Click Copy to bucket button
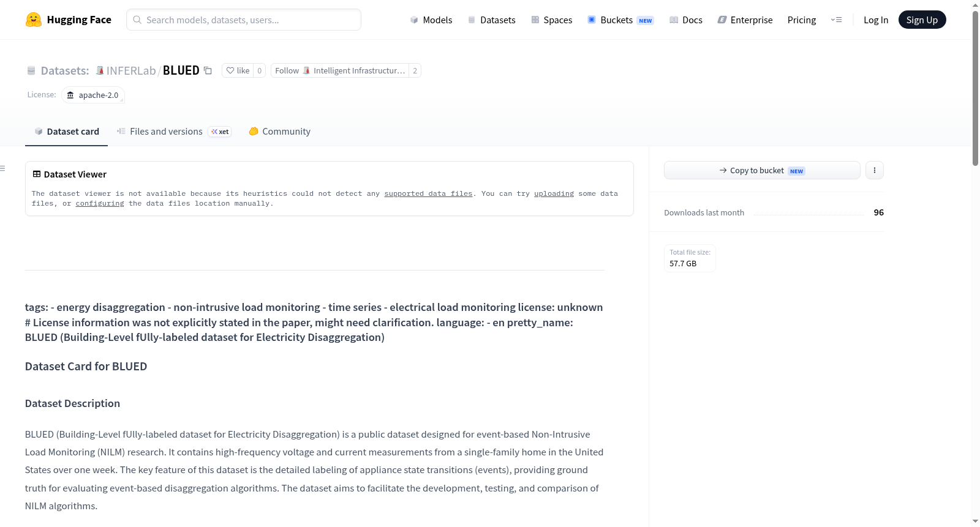The height and width of the screenshot is (527, 980). pos(762,170)
